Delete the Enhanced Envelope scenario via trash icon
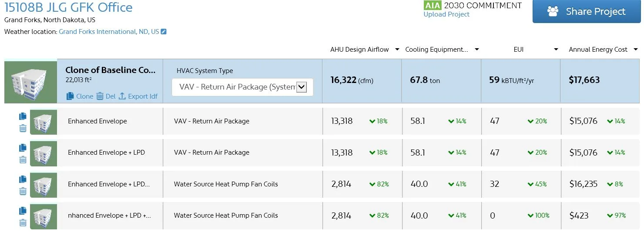The height and width of the screenshot is (232, 644). pyautogui.click(x=23, y=128)
